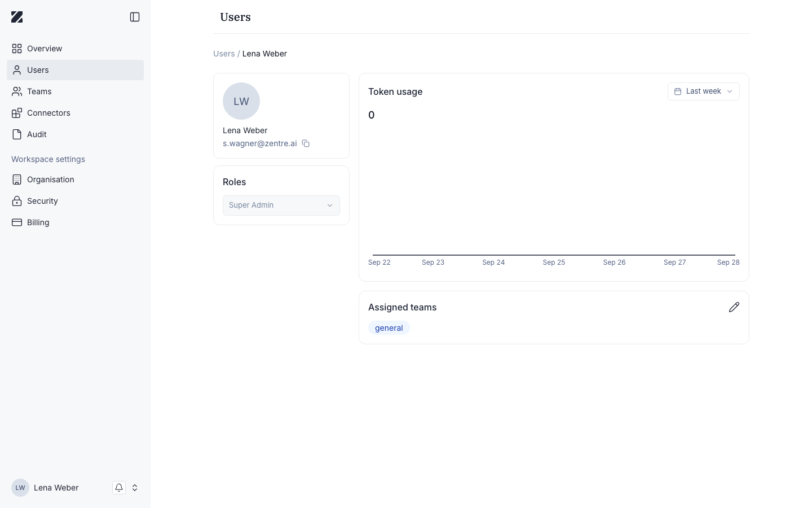
Task: Click the Assigned teams heading
Action: [403, 307]
